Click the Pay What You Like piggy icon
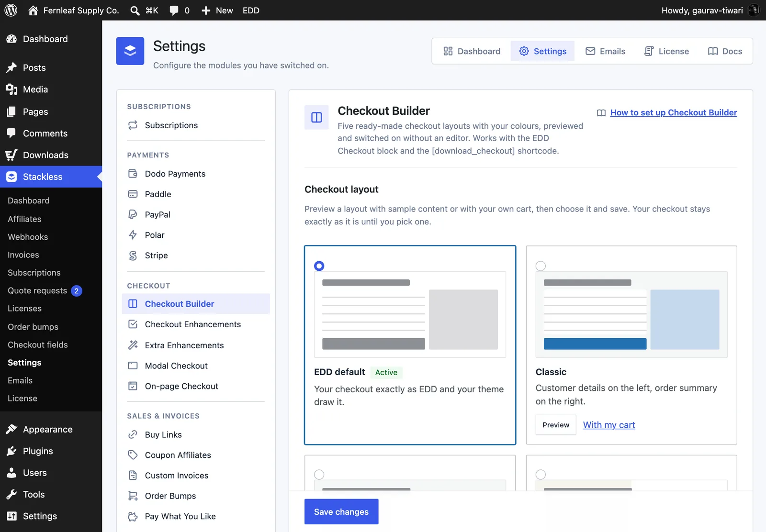Screen dimensions: 766x532 tap(133, 516)
